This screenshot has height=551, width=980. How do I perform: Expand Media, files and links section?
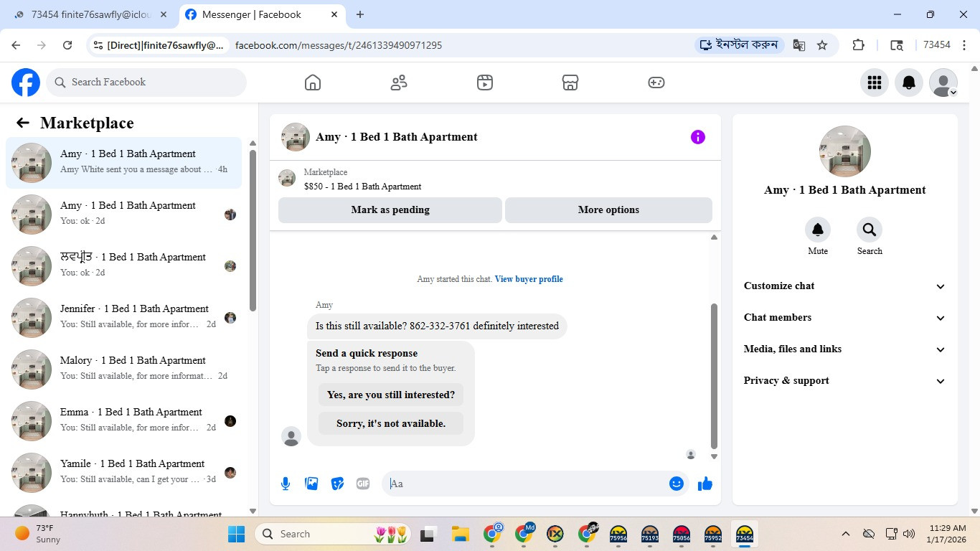(844, 349)
